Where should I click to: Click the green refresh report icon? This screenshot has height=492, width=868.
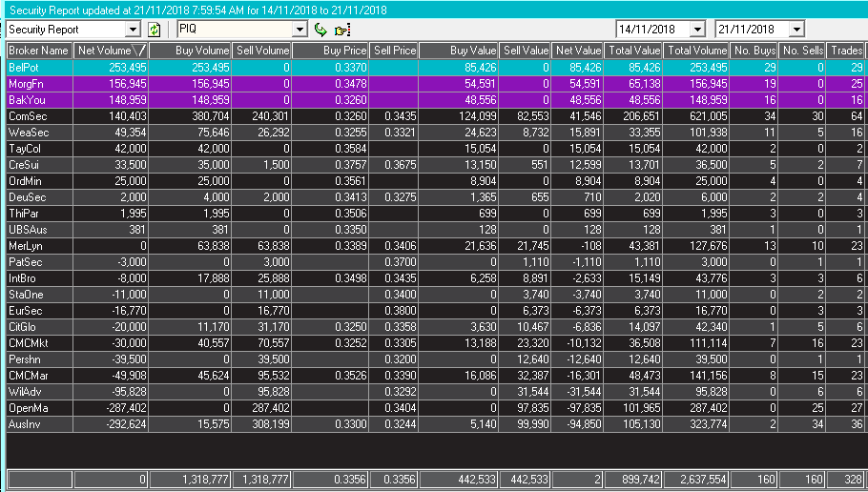coord(154,30)
